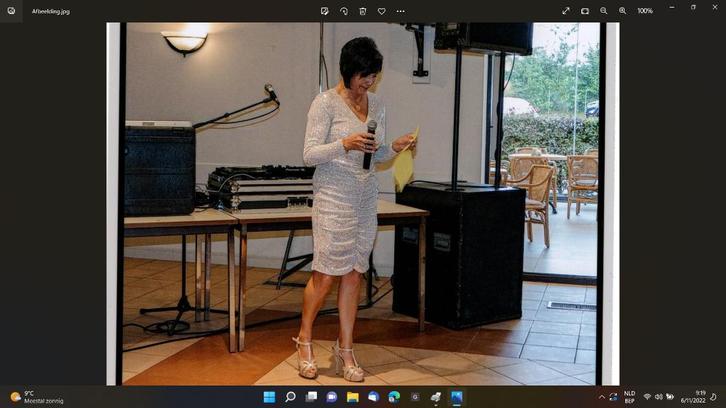The image size is (726, 408).
Task: Delete this photo using trash icon
Action: click(362, 11)
